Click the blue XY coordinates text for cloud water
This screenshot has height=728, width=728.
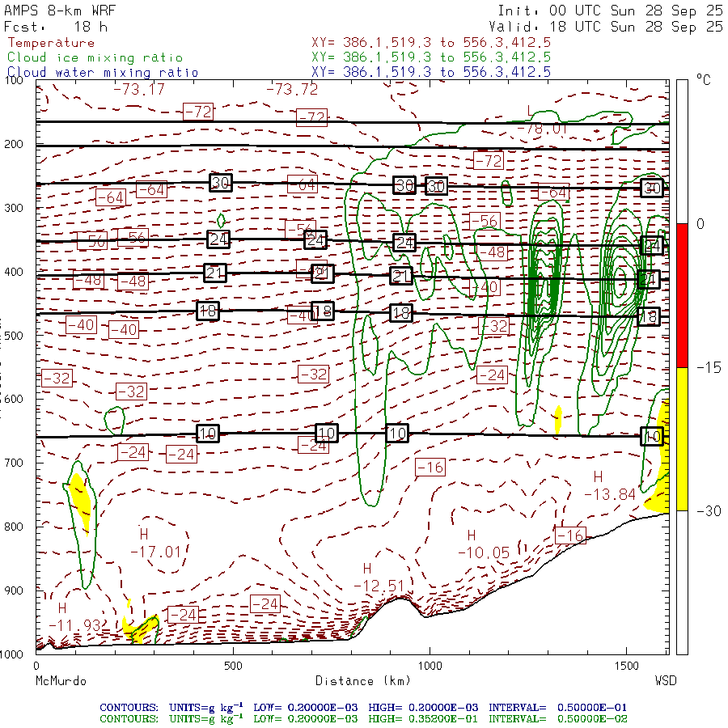point(431,72)
